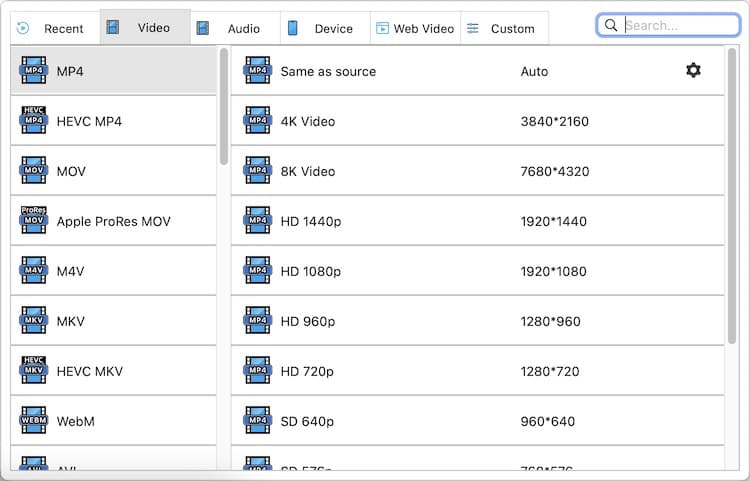The image size is (750, 481).
Task: Click the WebM format icon
Action: click(x=33, y=420)
